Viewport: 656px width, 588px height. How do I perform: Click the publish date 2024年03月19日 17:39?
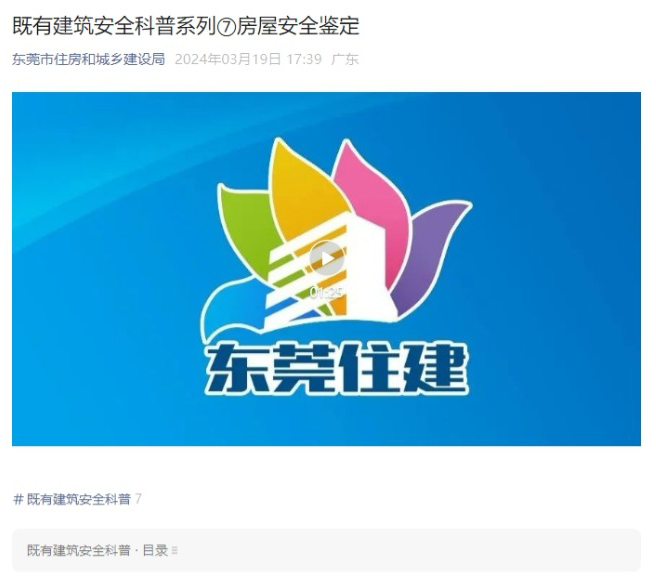[249, 59]
